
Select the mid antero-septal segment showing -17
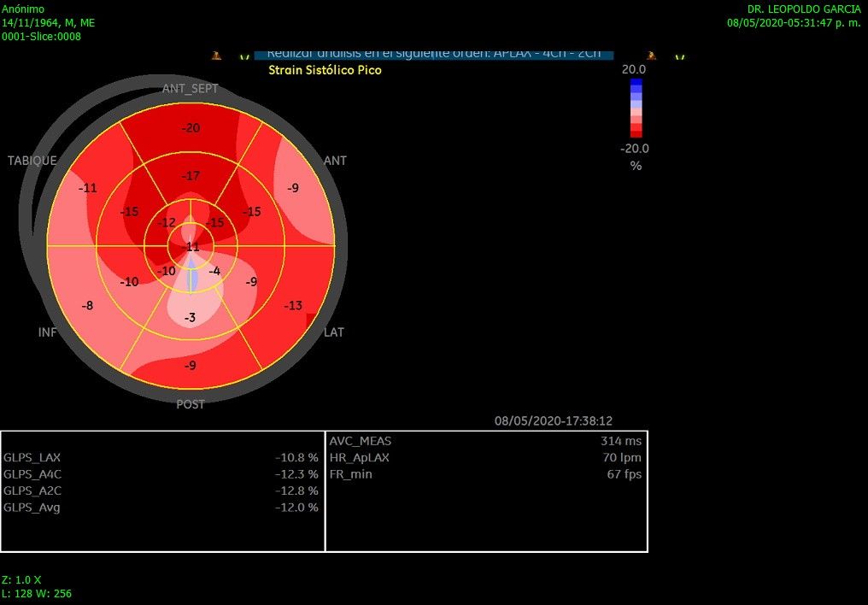click(191, 176)
